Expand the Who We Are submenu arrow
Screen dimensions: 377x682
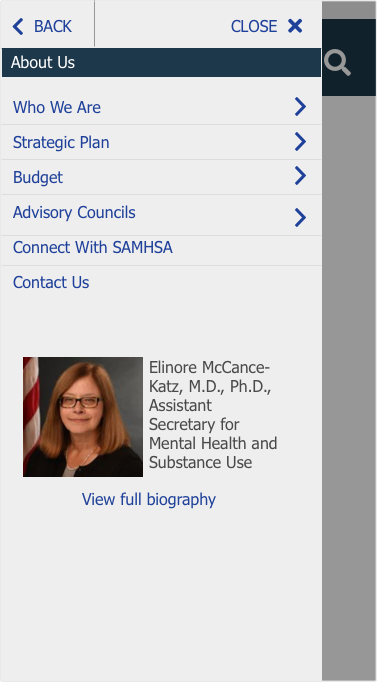pos(300,107)
